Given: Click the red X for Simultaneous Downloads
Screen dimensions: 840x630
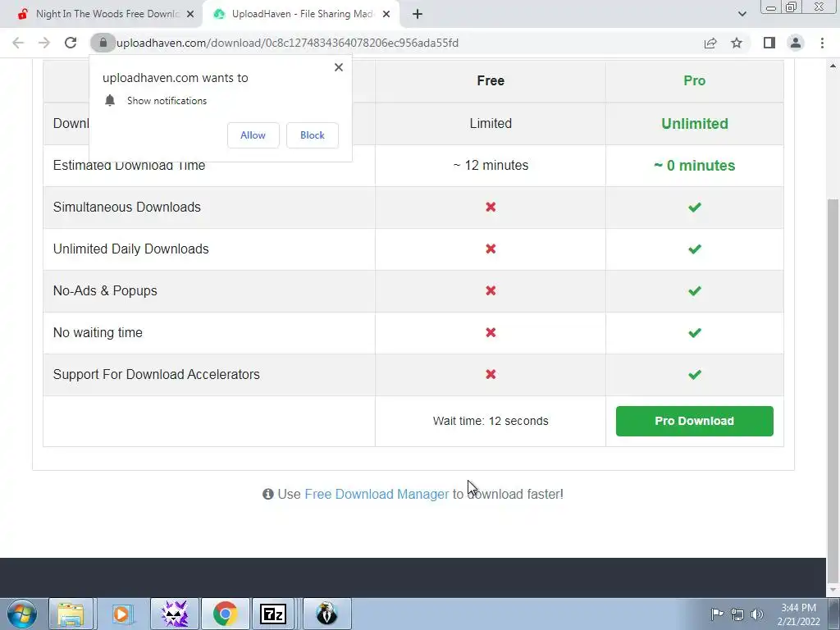Looking at the screenshot, I should (491, 207).
